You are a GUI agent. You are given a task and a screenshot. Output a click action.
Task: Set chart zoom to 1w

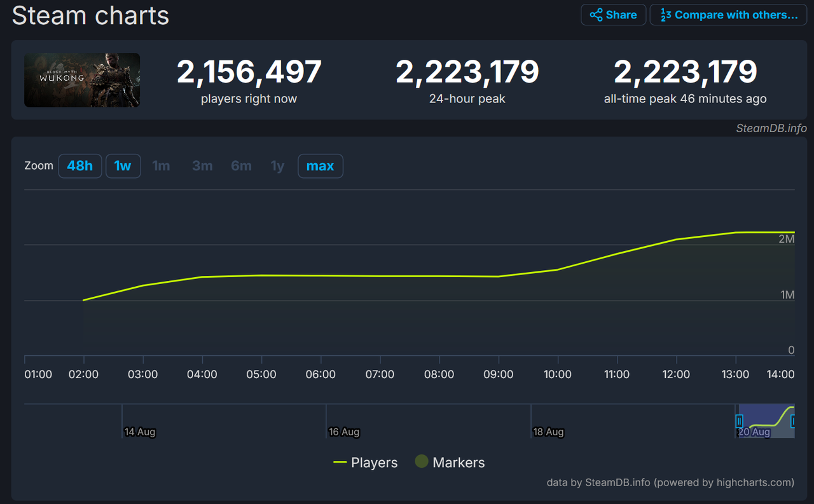pos(123,166)
